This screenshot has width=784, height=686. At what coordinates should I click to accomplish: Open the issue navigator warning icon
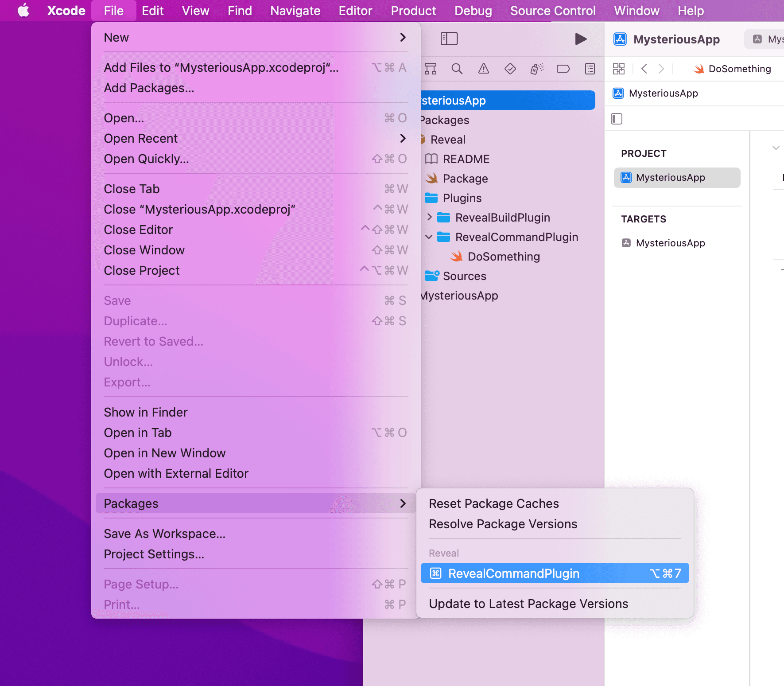(484, 69)
